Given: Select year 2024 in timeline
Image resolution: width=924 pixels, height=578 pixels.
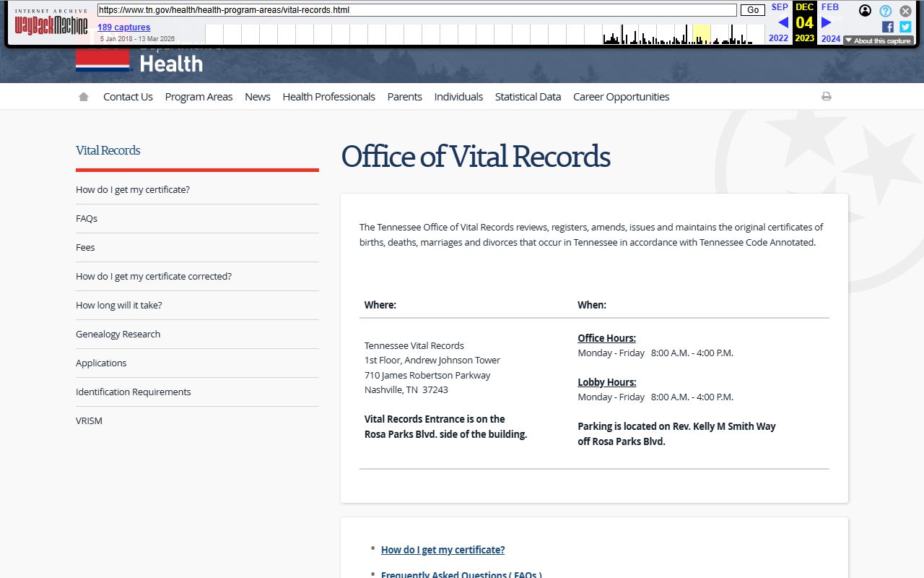Looking at the screenshot, I should click(x=831, y=39).
